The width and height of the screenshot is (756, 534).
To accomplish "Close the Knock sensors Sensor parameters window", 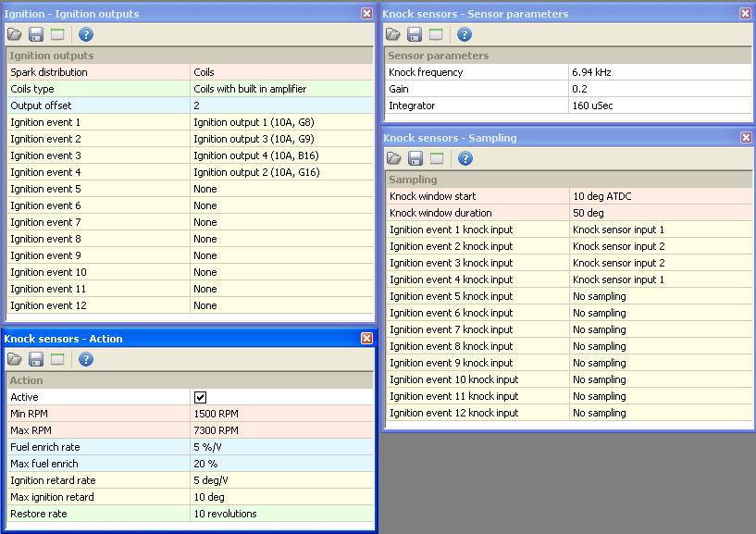I will coord(745,14).
